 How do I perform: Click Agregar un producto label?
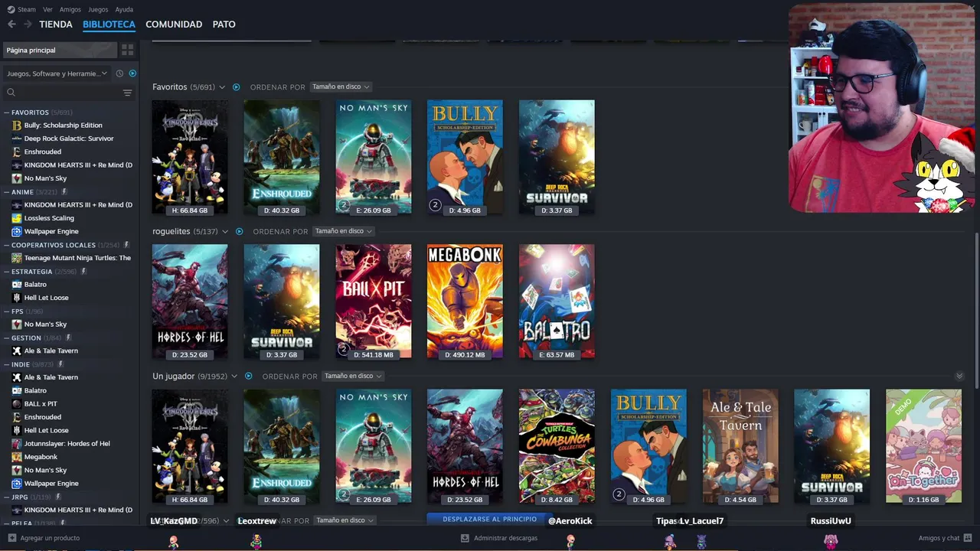[x=50, y=538]
